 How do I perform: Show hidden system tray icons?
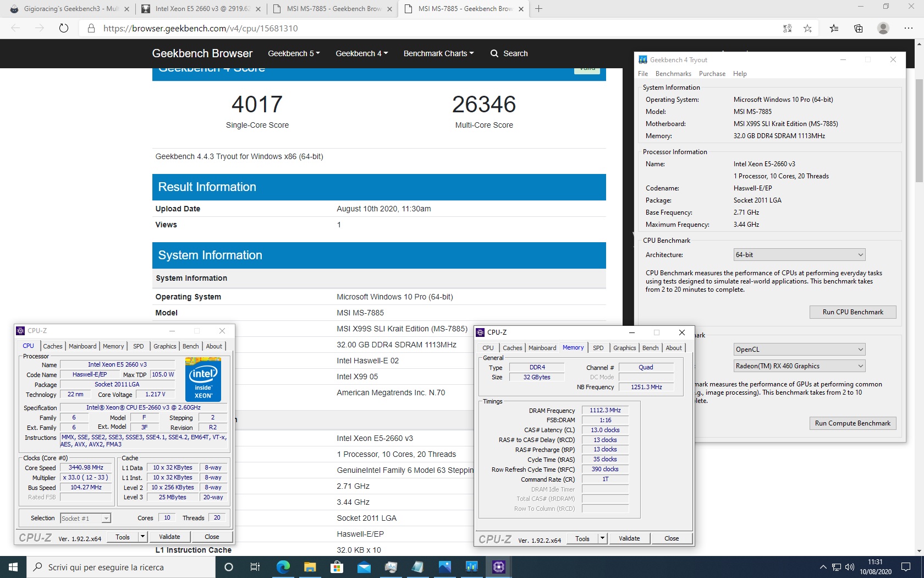[x=823, y=567]
